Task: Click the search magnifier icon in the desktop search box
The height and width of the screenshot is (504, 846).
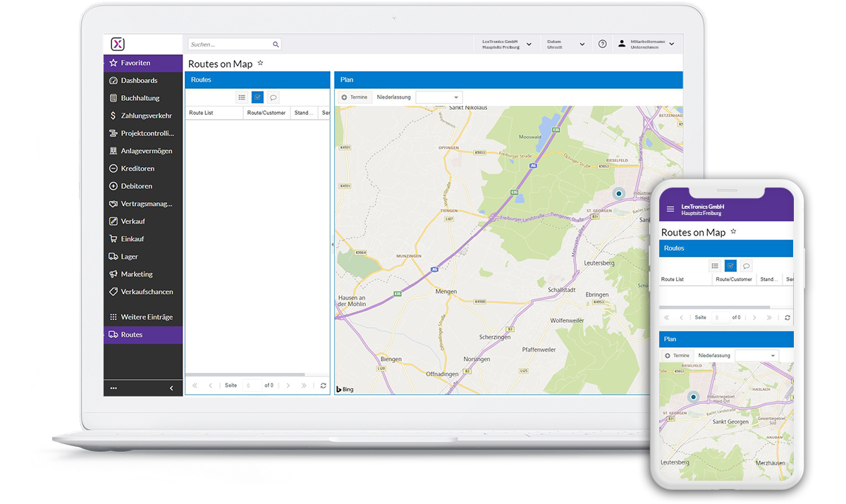Action: pyautogui.click(x=276, y=44)
